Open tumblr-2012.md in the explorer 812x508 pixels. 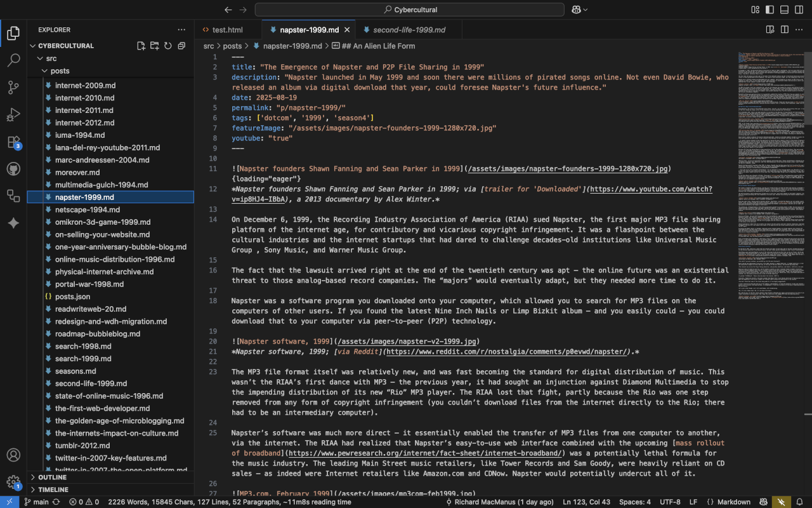coord(82,446)
